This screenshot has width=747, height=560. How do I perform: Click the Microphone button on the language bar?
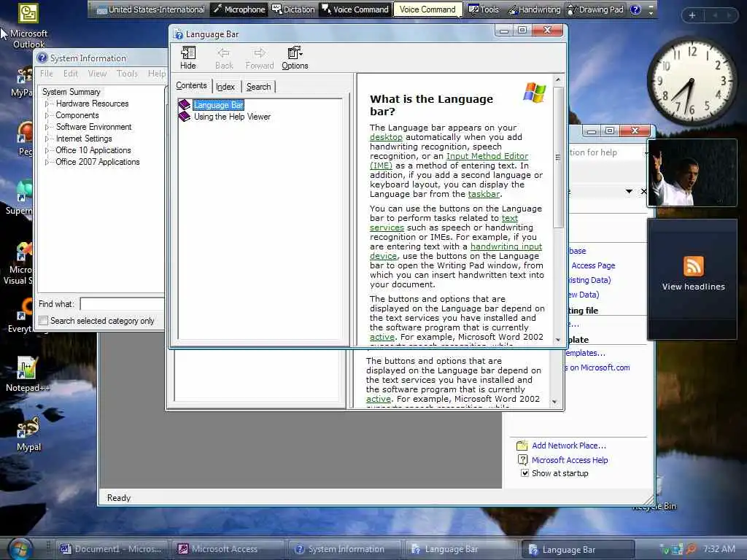pyautogui.click(x=239, y=9)
